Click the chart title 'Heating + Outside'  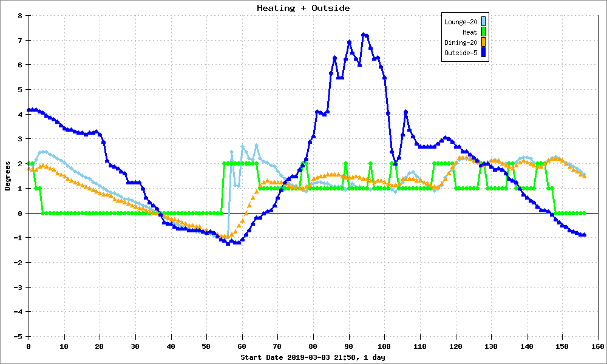coord(303,8)
